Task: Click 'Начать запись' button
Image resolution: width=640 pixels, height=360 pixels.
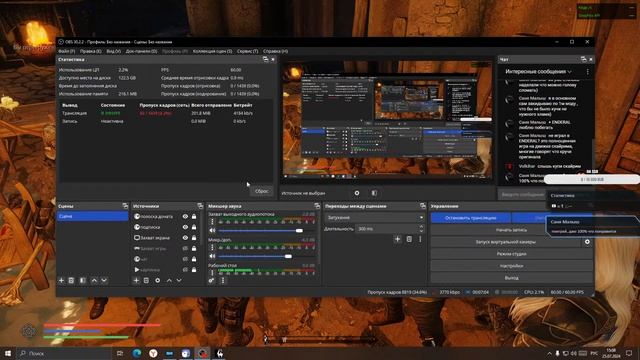Action: [511, 230]
